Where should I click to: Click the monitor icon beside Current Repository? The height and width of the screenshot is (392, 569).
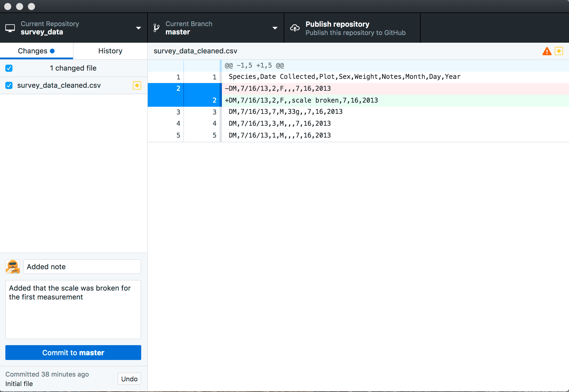tap(10, 28)
